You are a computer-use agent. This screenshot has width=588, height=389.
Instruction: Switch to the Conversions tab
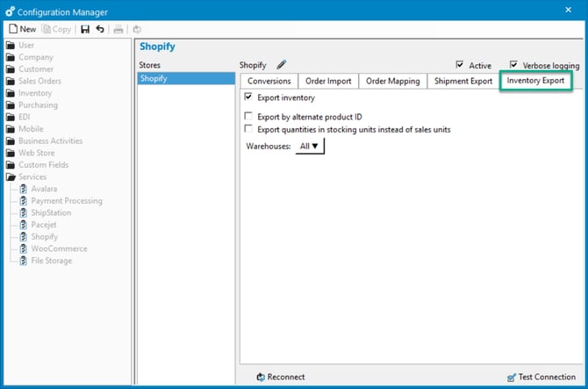tap(269, 82)
